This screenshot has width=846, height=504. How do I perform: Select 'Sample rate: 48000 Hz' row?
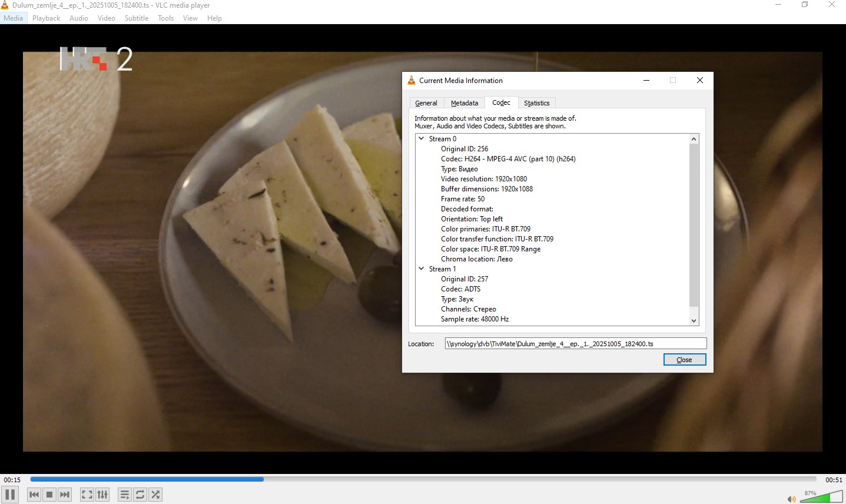(475, 319)
